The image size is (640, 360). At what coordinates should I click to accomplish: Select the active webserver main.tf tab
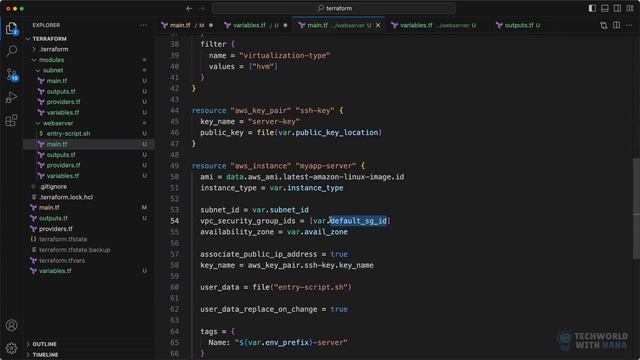pyautogui.click(x=339, y=25)
